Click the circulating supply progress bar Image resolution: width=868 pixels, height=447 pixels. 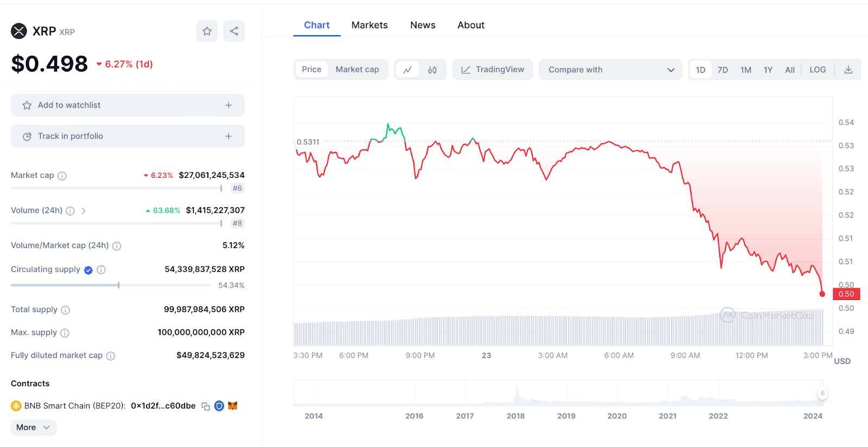pos(111,285)
